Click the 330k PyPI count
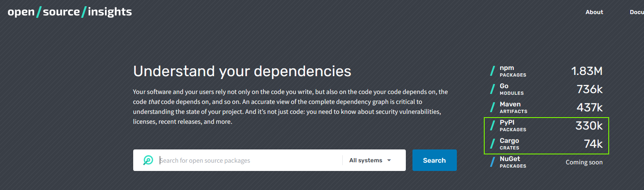 pos(589,126)
